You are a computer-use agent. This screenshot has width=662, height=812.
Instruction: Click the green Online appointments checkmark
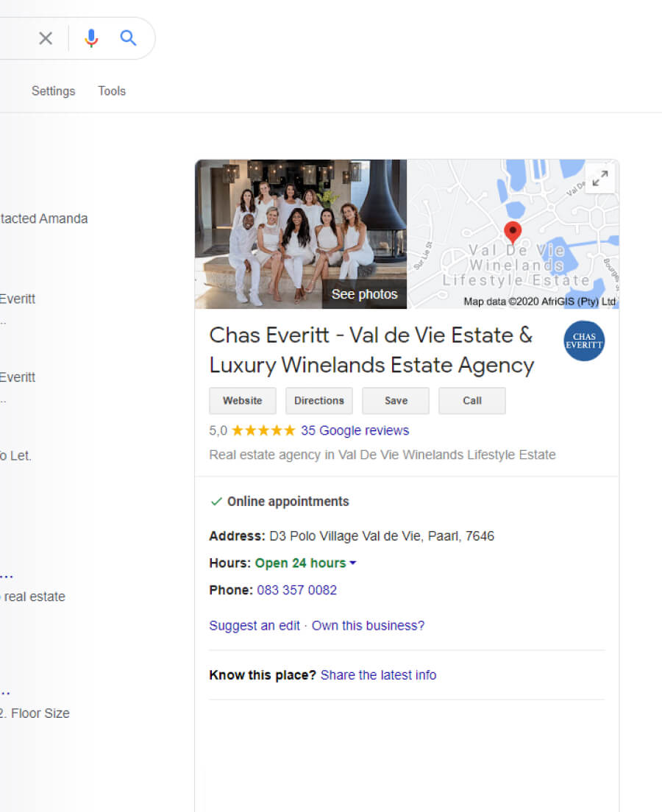[216, 502]
